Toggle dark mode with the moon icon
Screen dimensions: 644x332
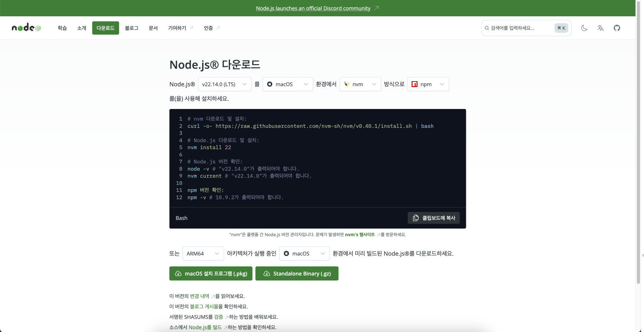pyautogui.click(x=584, y=28)
